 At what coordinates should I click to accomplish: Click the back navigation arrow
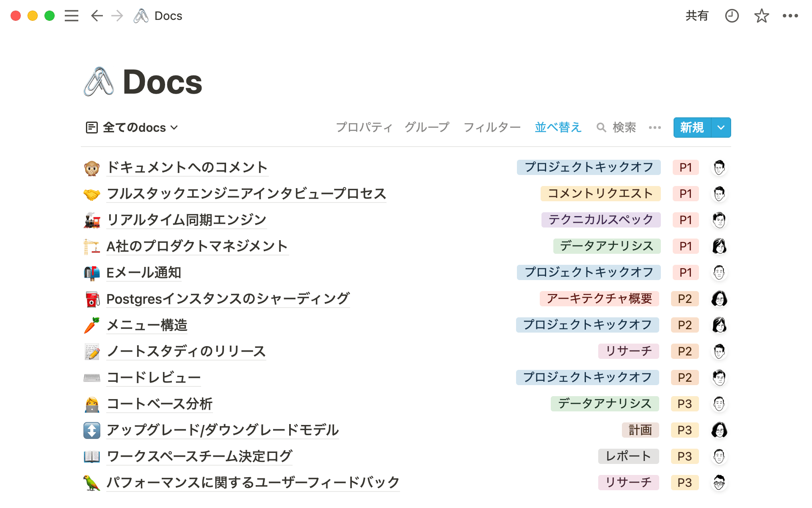click(x=97, y=16)
